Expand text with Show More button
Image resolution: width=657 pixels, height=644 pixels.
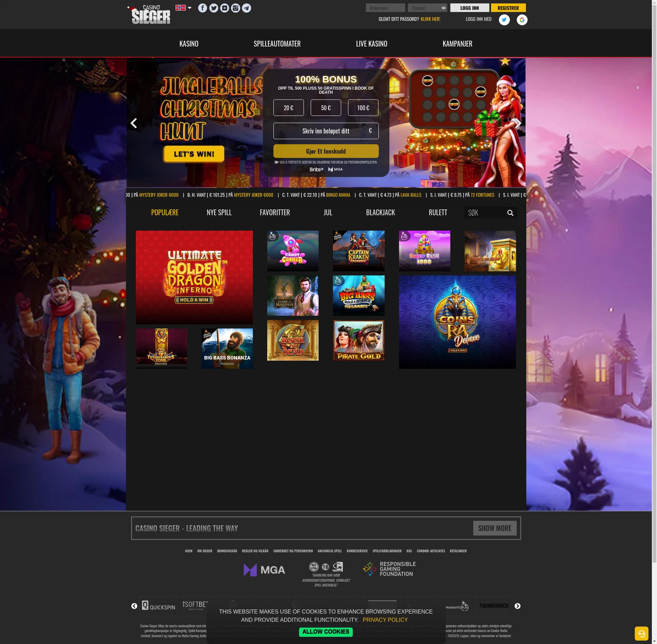click(494, 528)
